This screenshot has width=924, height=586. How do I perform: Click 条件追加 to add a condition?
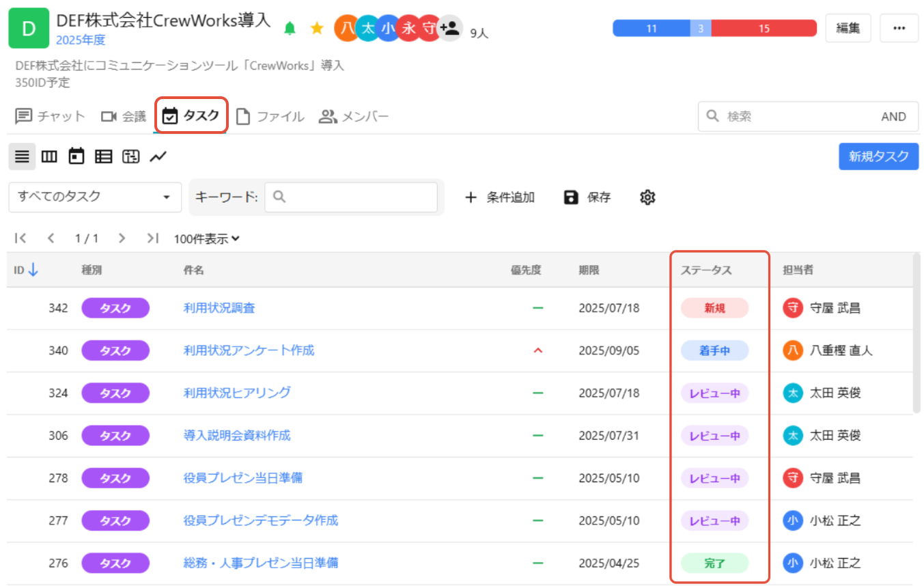click(x=500, y=197)
